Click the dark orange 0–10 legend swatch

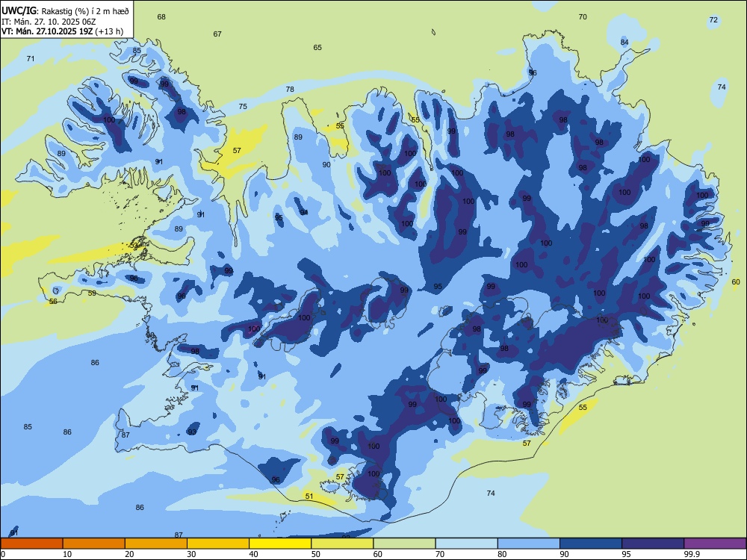[x=31, y=544]
